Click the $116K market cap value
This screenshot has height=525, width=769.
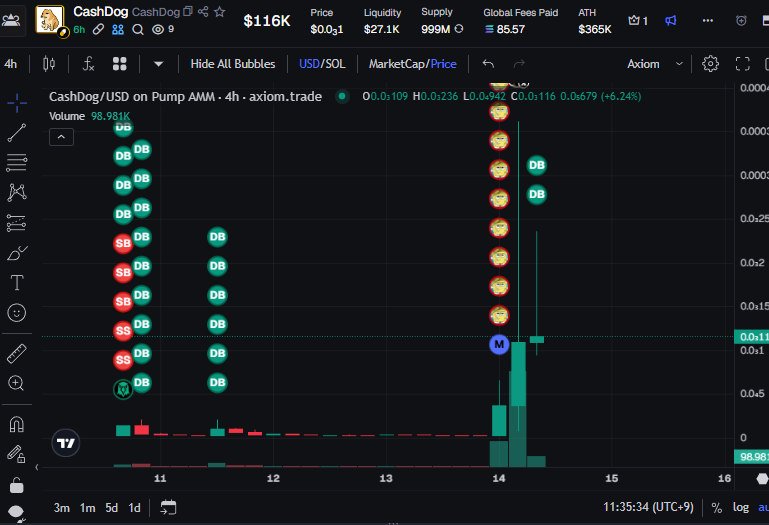(x=267, y=21)
